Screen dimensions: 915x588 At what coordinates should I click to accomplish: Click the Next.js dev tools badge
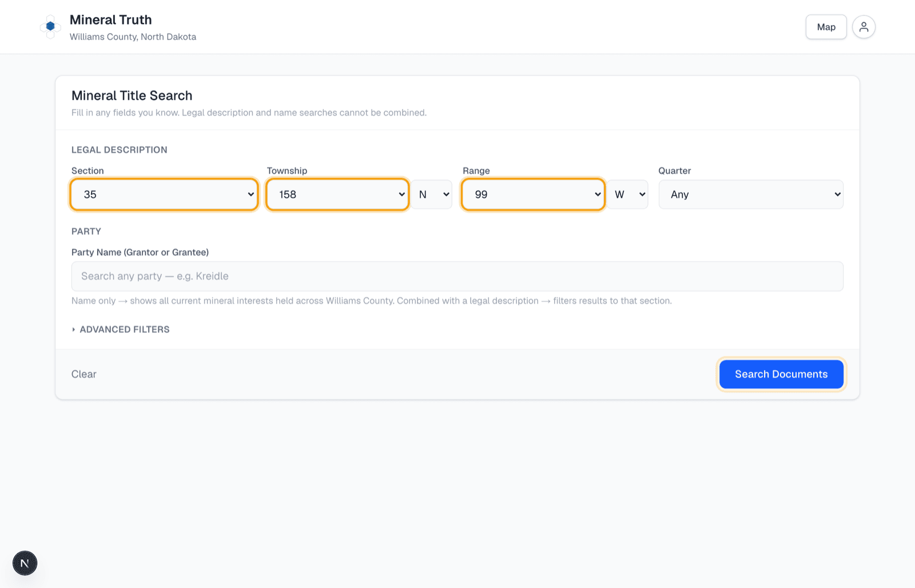click(x=25, y=563)
